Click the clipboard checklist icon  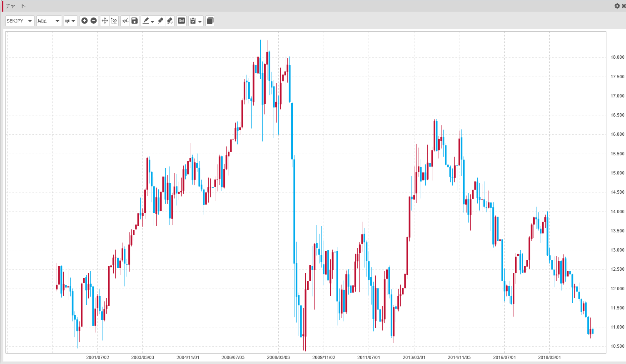click(x=193, y=21)
